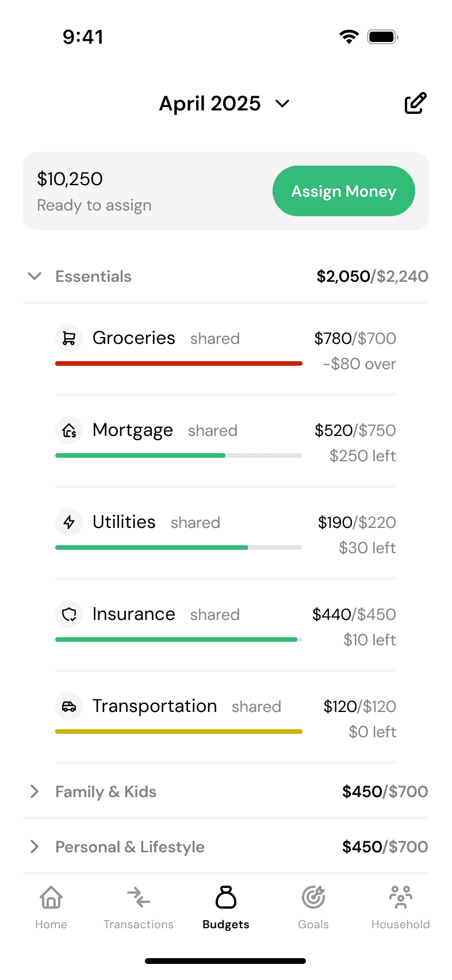Tap the $10,250 Ready to assign amount
The height and width of the screenshot is (980, 452).
(x=70, y=179)
